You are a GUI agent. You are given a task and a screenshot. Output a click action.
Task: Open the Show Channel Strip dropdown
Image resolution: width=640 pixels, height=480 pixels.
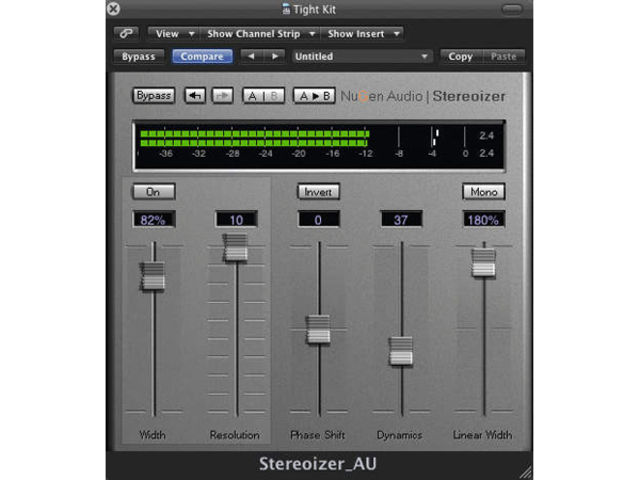(x=260, y=33)
